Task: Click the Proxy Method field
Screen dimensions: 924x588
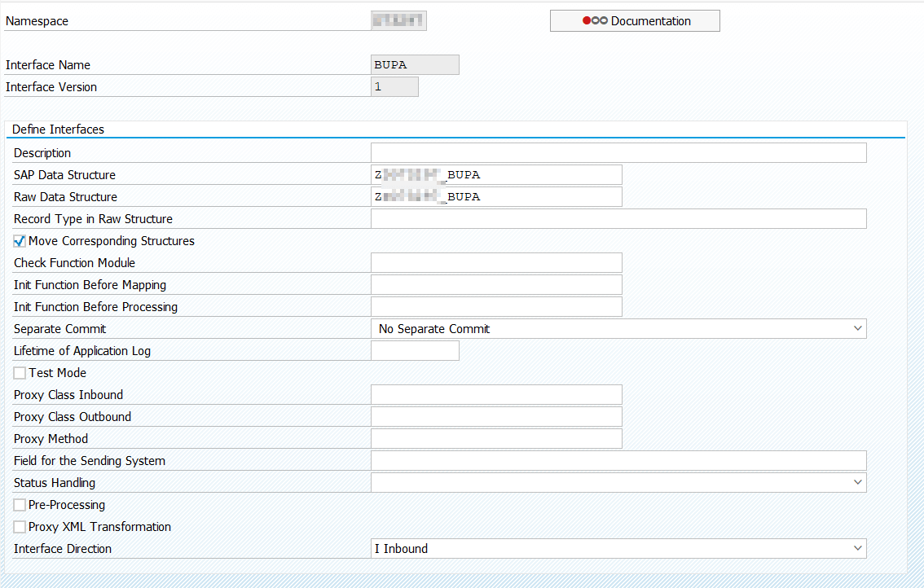Action: click(496, 438)
